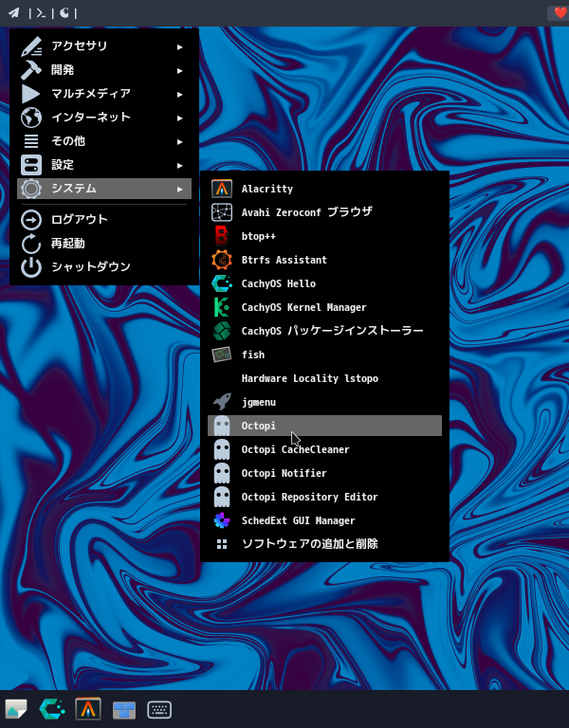This screenshot has height=728, width=569.
Task: Click the システム submenu arrow
Action: (x=180, y=189)
